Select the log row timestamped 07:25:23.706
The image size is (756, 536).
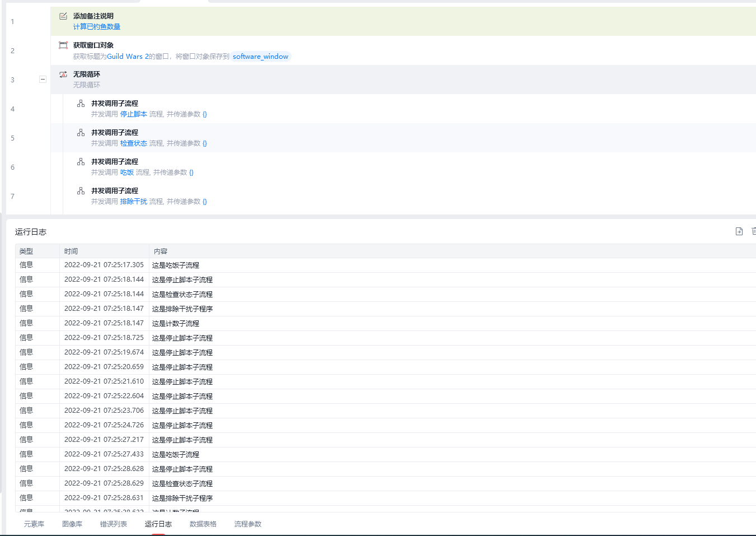coord(386,411)
